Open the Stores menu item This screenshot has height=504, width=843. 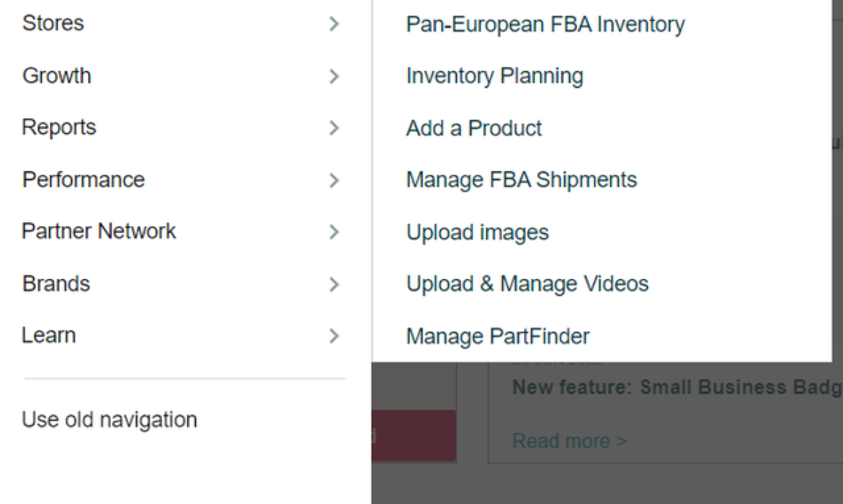coord(53,23)
